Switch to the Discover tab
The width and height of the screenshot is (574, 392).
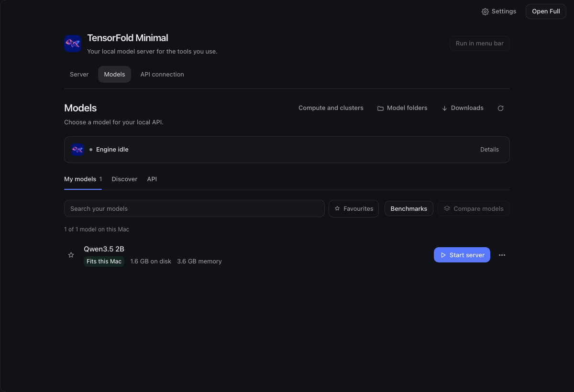pos(124,179)
